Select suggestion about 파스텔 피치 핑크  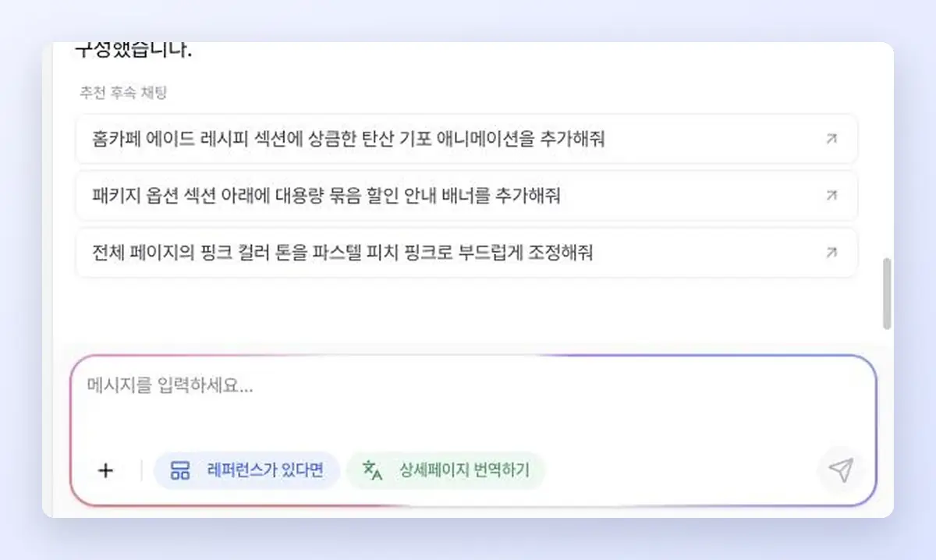click(x=466, y=253)
